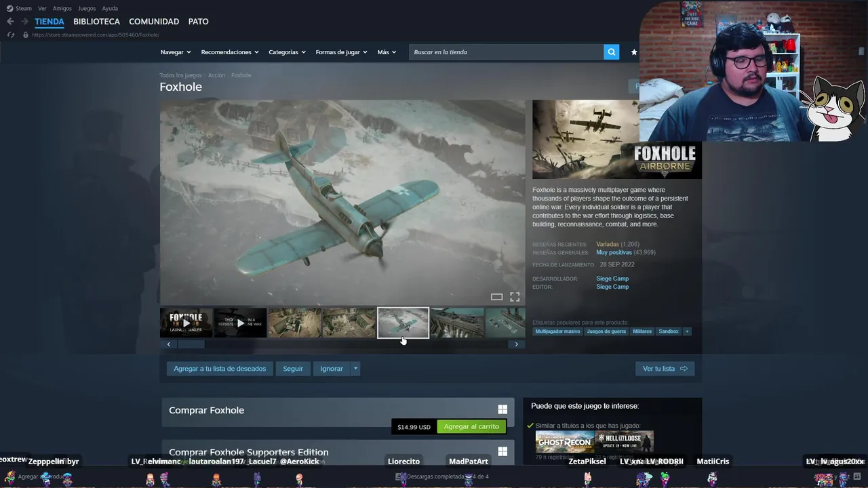Go back with the browser back arrow
The image size is (868, 488).
(x=10, y=22)
